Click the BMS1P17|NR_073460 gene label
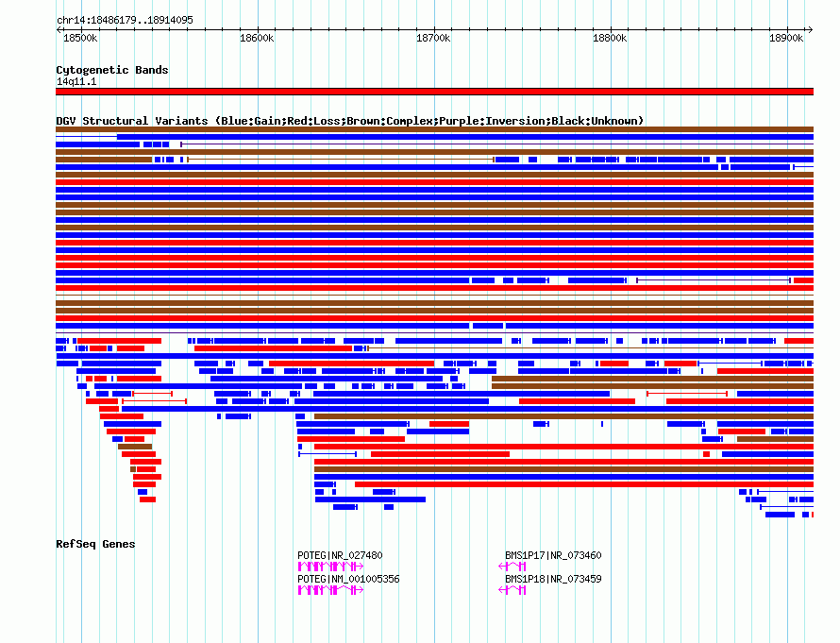Image resolution: width=840 pixels, height=643 pixels. (553, 555)
